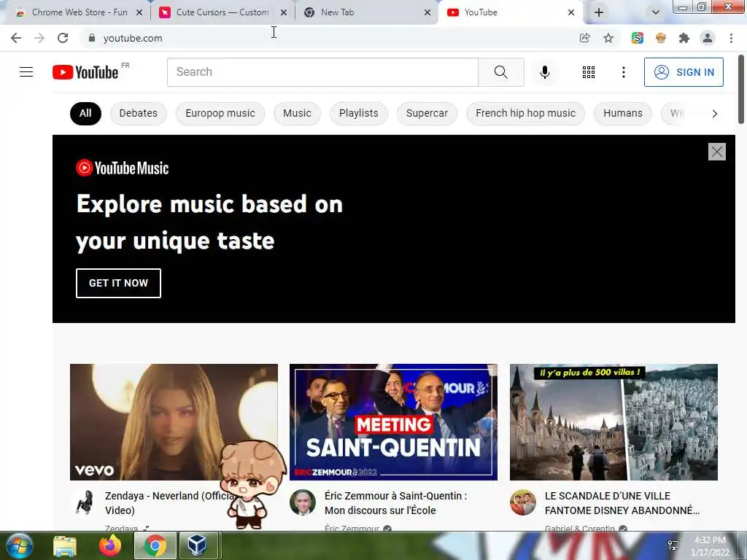
Task: Select the Humans filter chip
Action: tap(623, 113)
